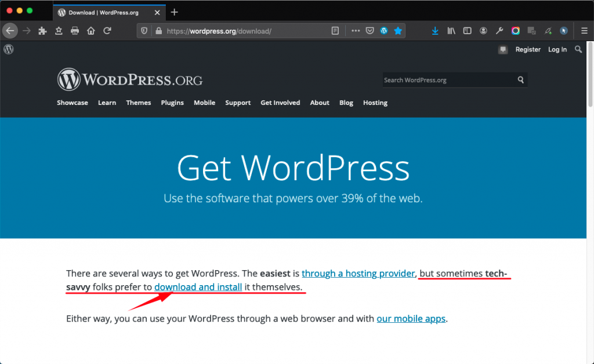
Task: Click the forward navigation arrow
Action: click(x=27, y=31)
